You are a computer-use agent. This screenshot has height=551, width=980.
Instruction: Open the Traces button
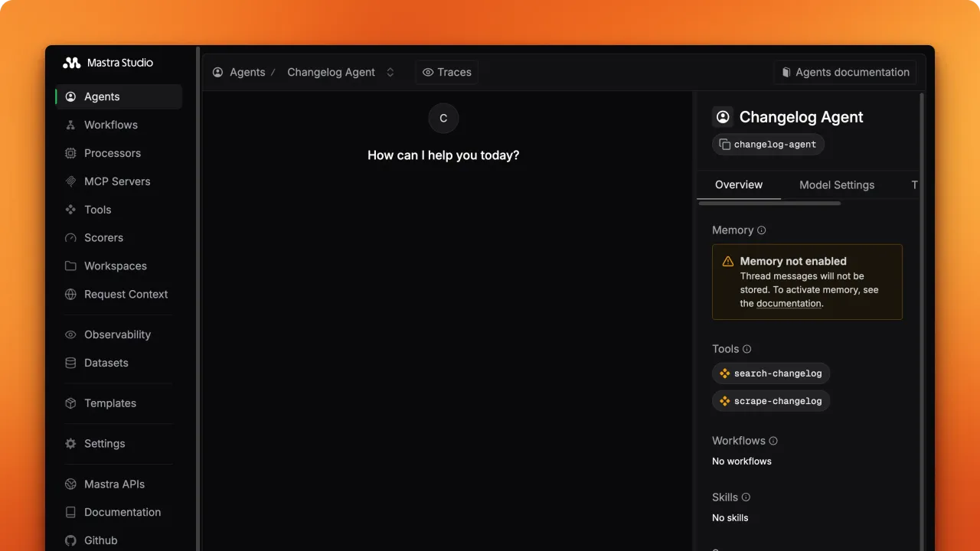(x=447, y=72)
